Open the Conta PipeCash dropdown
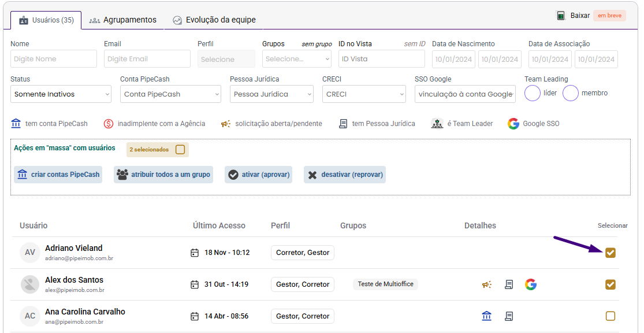 (170, 94)
